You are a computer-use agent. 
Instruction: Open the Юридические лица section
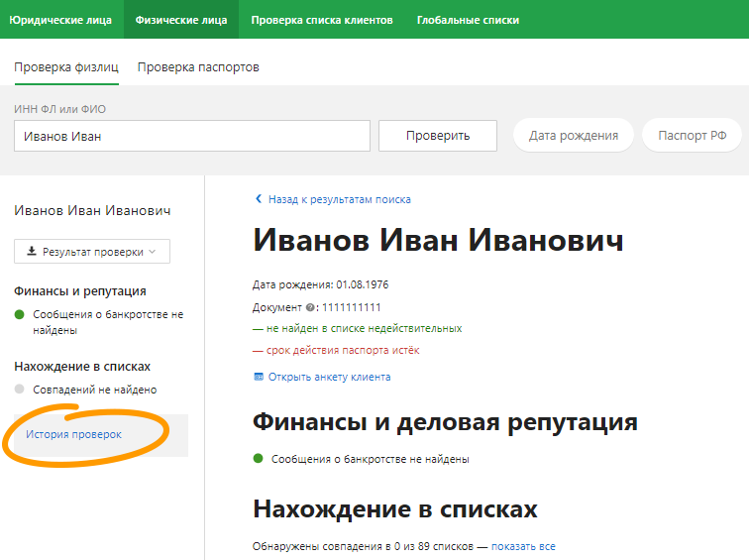60,20
